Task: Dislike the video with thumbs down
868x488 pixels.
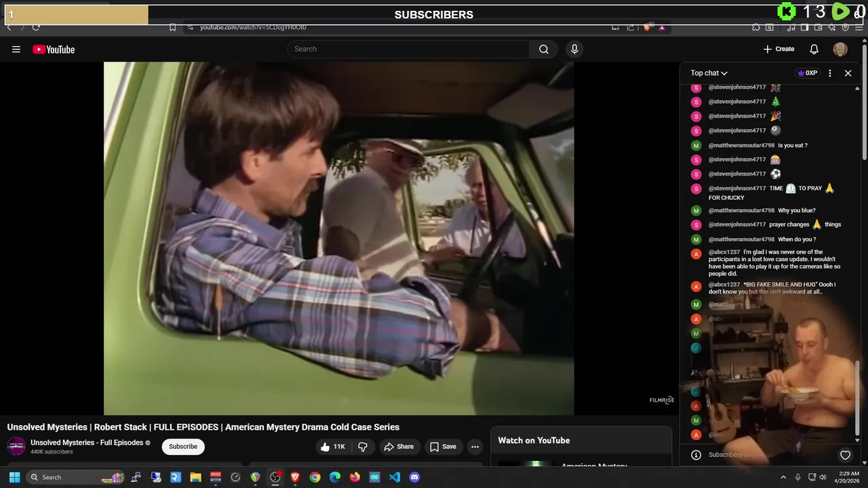Action: coord(363,447)
